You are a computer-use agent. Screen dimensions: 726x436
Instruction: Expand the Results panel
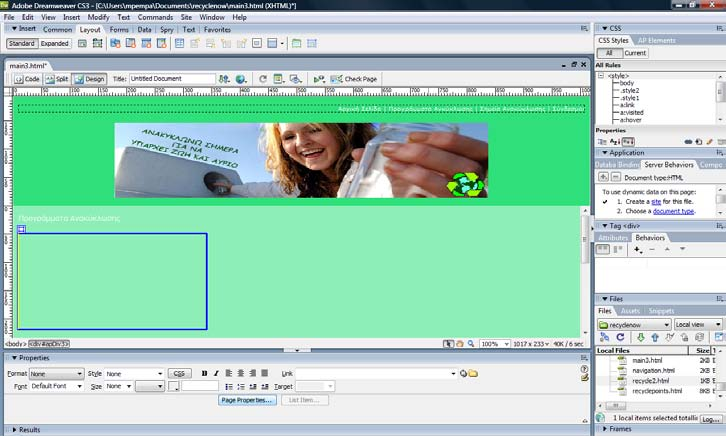(14, 430)
